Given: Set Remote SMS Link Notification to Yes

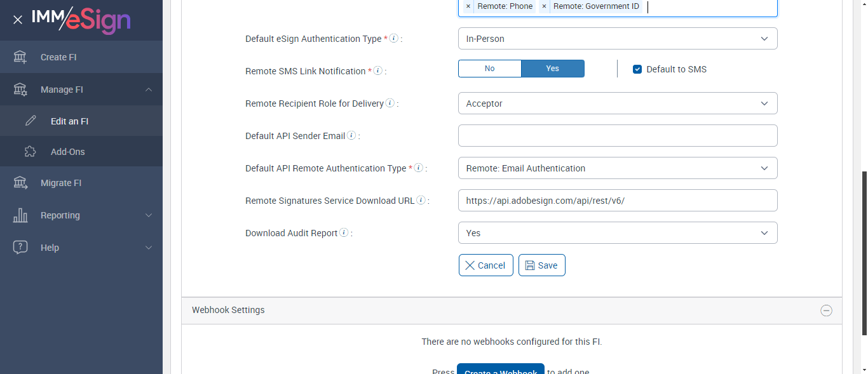Looking at the screenshot, I should [552, 69].
